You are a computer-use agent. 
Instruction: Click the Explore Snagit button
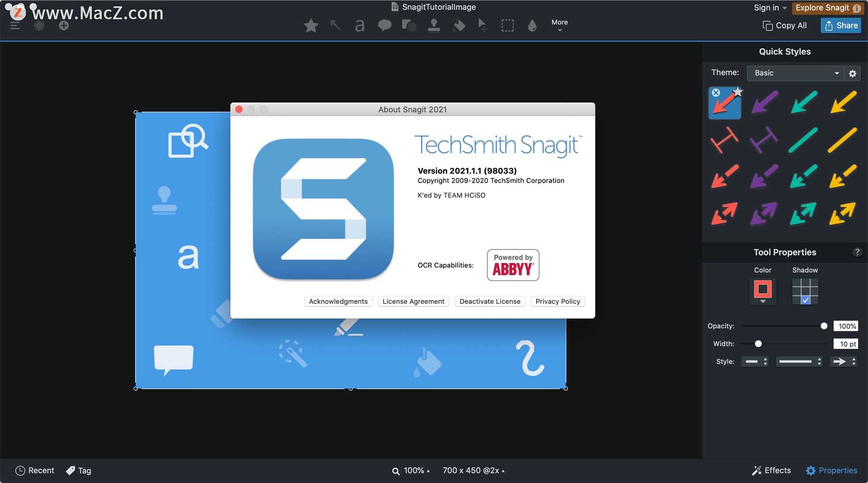click(x=828, y=8)
